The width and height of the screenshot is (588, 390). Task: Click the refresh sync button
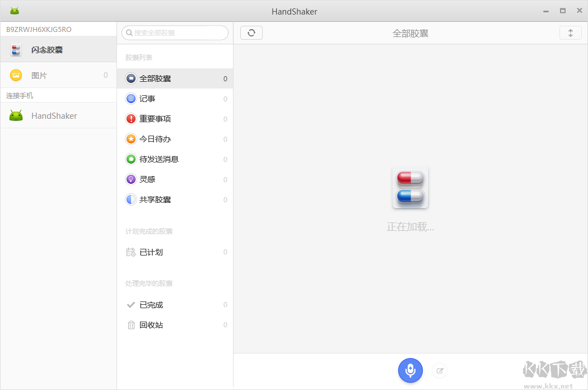[251, 33]
